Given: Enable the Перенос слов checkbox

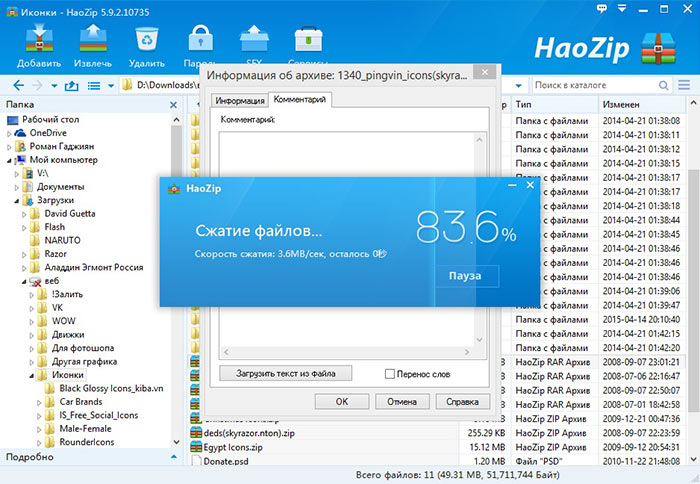Looking at the screenshot, I should 391,373.
